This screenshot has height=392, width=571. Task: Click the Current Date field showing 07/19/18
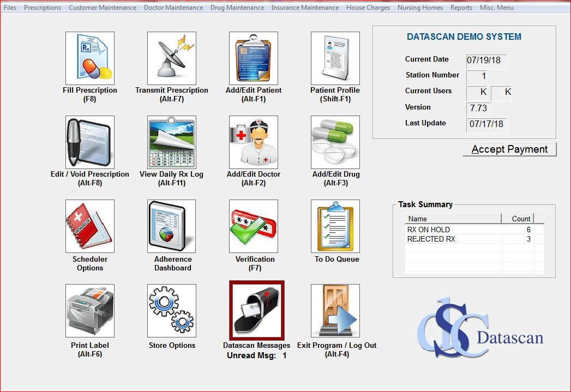tap(486, 61)
